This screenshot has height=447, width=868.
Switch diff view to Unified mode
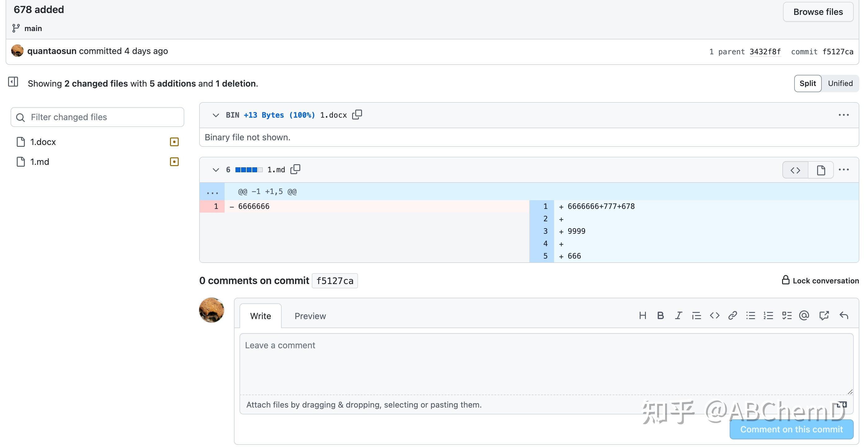tap(840, 83)
